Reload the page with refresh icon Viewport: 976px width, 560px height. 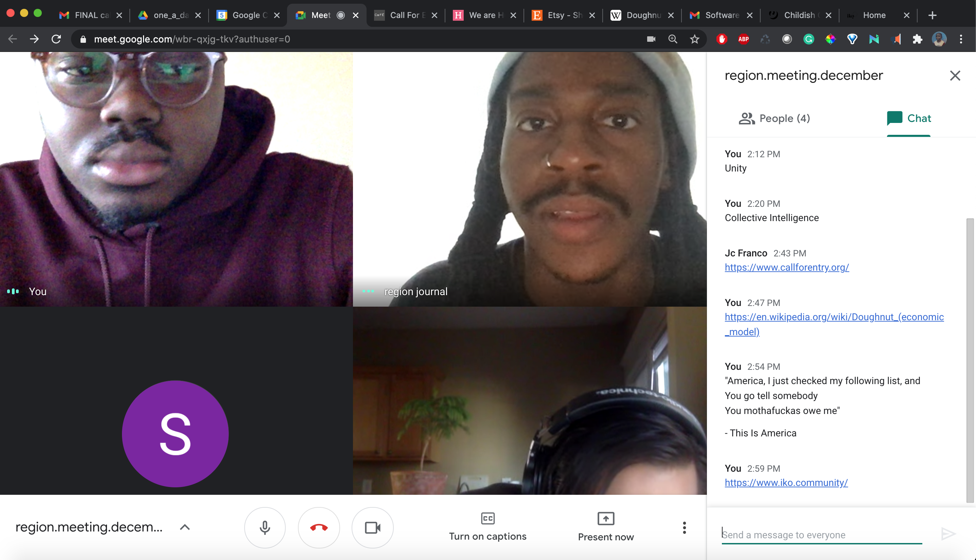[56, 39]
